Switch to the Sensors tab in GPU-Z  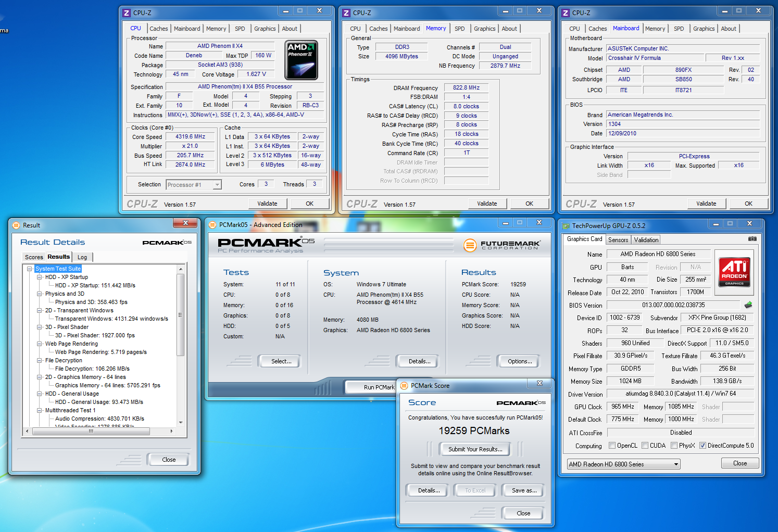[618, 240]
